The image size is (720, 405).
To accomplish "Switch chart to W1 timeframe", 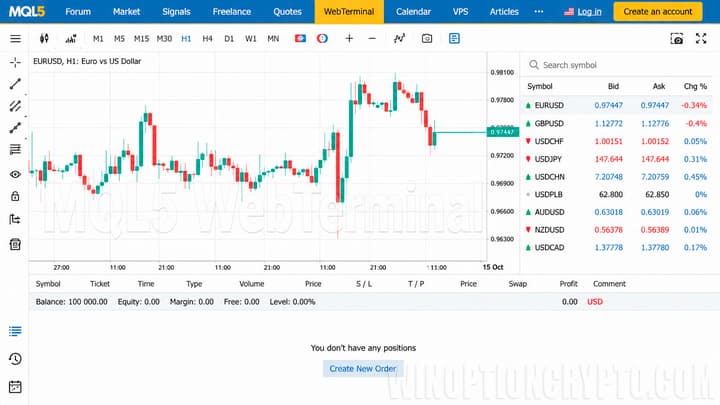I will 251,39.
